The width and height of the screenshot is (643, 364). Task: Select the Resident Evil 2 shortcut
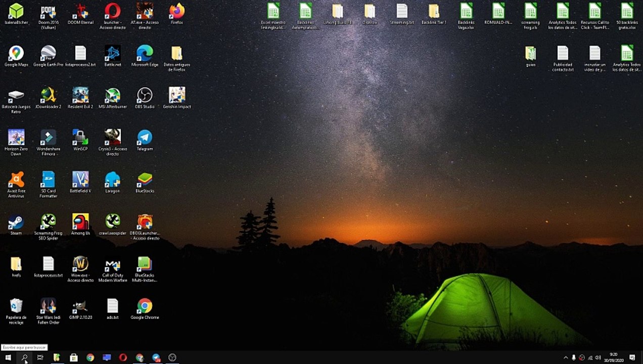click(x=80, y=98)
